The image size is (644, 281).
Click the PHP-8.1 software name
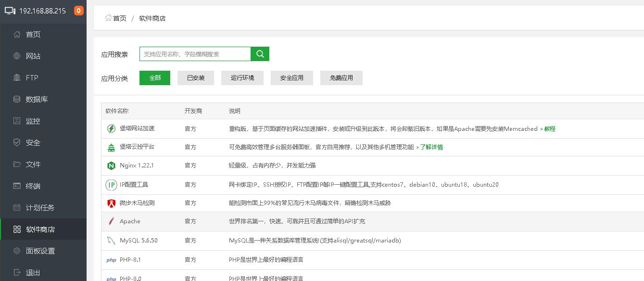[x=130, y=260]
